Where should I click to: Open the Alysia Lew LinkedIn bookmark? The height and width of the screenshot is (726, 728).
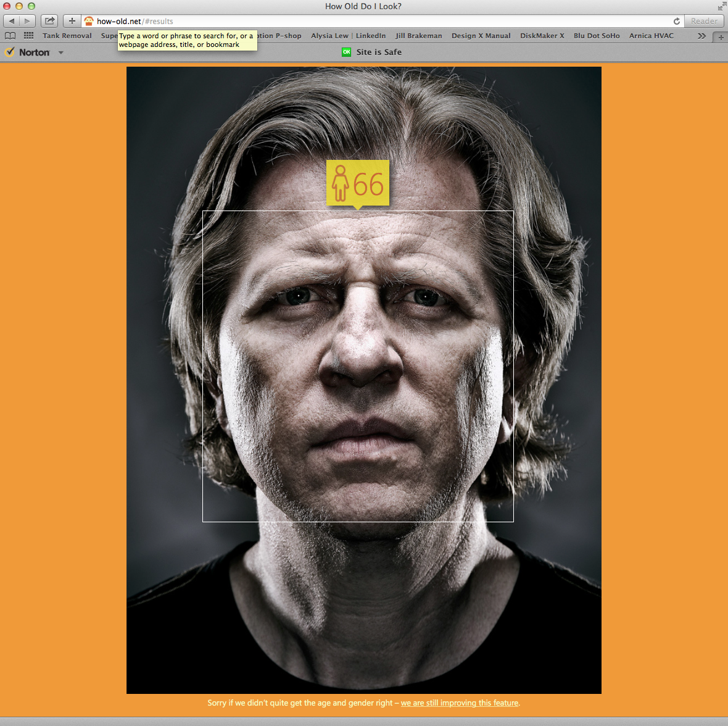[x=348, y=36]
